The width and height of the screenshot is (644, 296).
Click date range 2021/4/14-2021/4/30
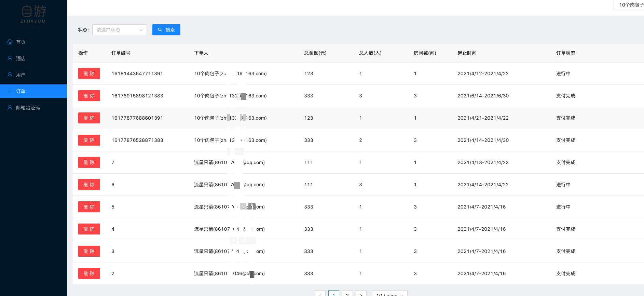click(x=483, y=140)
